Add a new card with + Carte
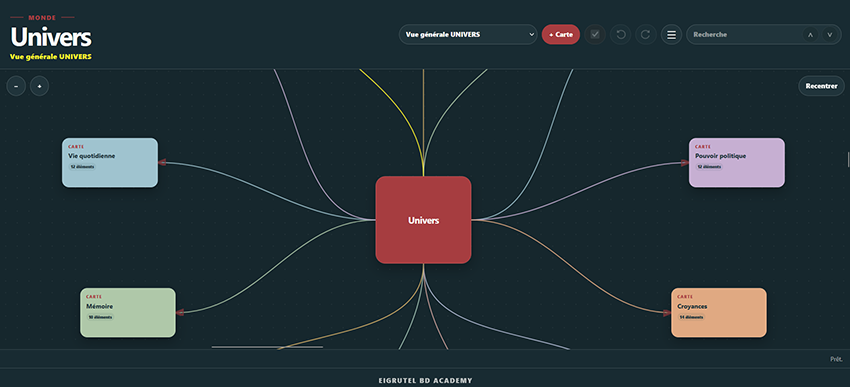 coord(561,35)
